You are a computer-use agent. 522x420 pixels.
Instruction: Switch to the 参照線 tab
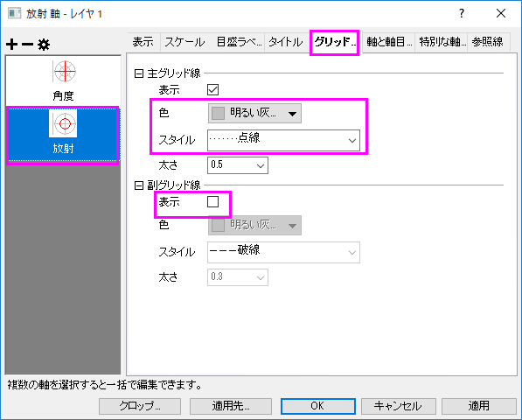point(488,42)
